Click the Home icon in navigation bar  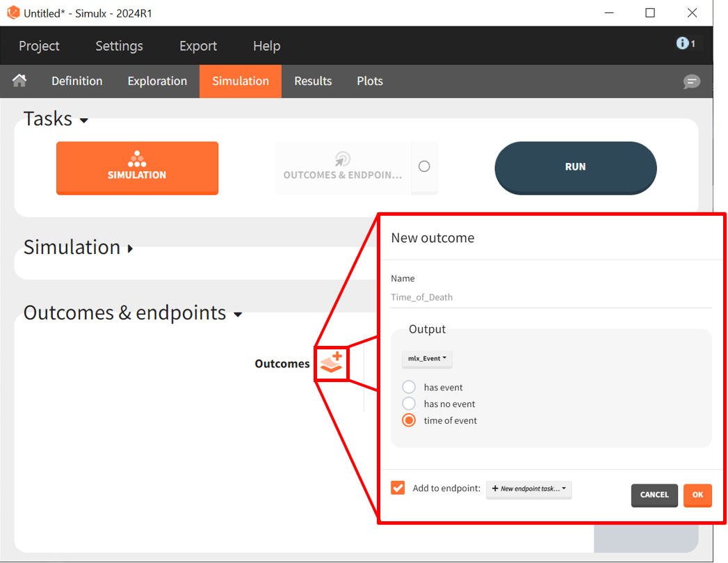[x=19, y=81]
